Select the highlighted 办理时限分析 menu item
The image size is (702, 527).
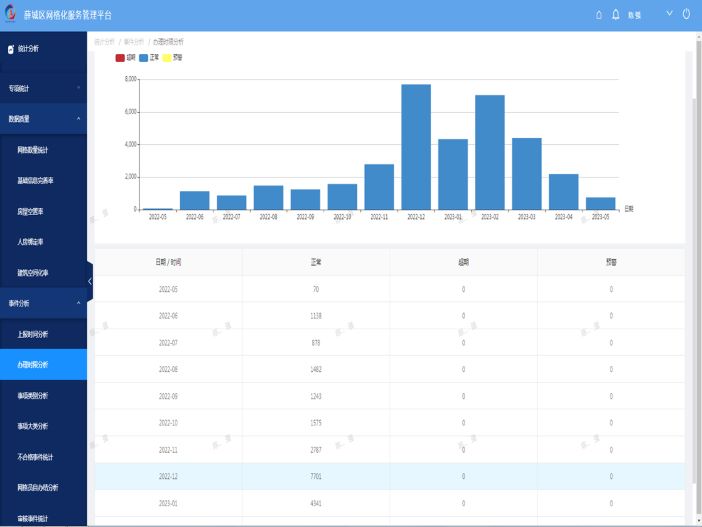pyautogui.click(x=43, y=364)
